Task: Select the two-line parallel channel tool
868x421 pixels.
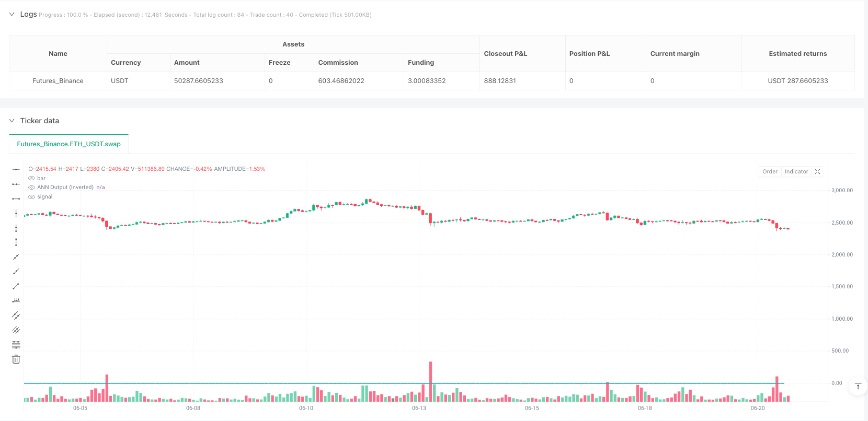Action: click(x=16, y=315)
